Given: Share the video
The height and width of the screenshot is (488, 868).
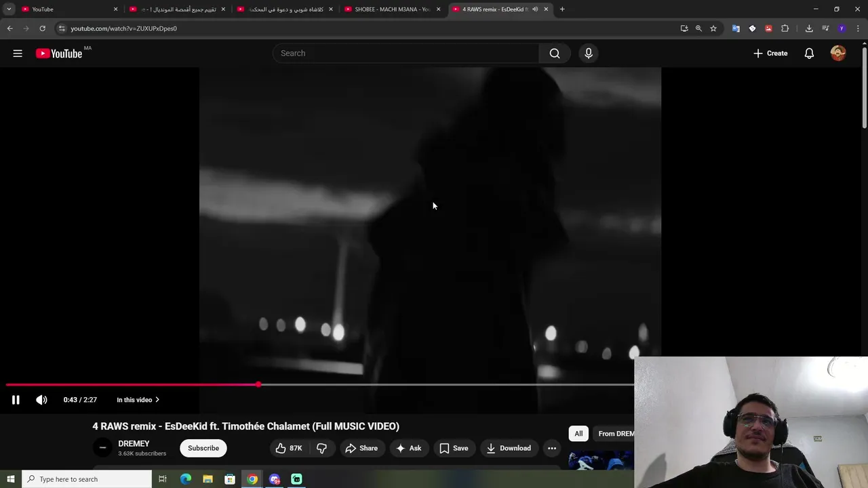Looking at the screenshot, I should tap(361, 448).
